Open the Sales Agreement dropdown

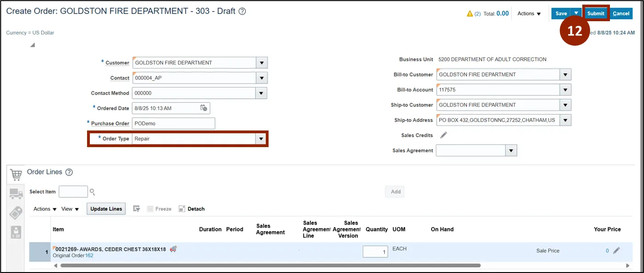pos(510,150)
